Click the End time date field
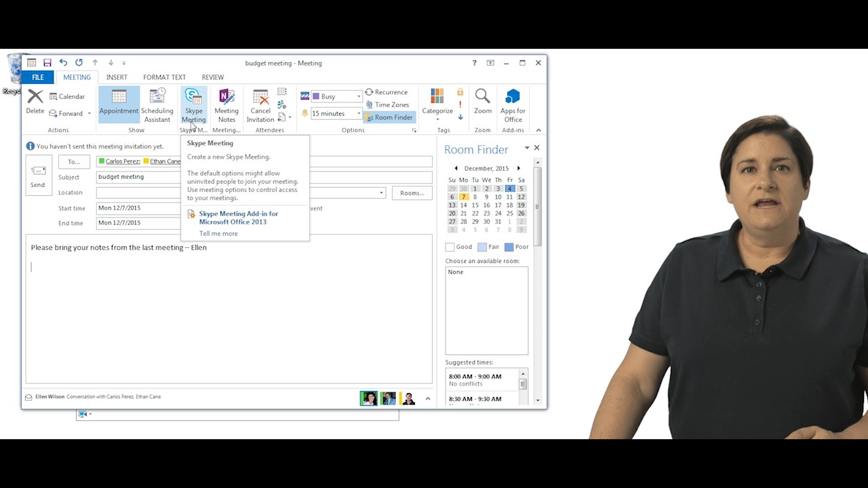This screenshot has width=868, height=488. point(138,223)
